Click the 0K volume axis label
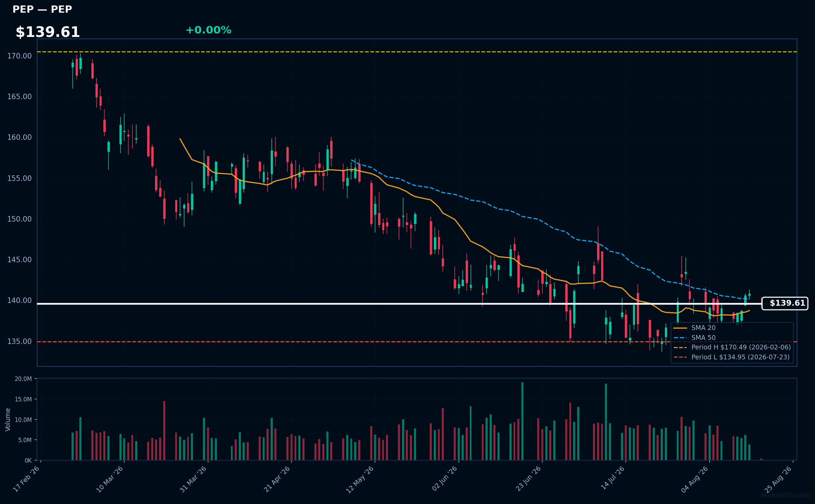This screenshot has height=504, width=815. 28,461
